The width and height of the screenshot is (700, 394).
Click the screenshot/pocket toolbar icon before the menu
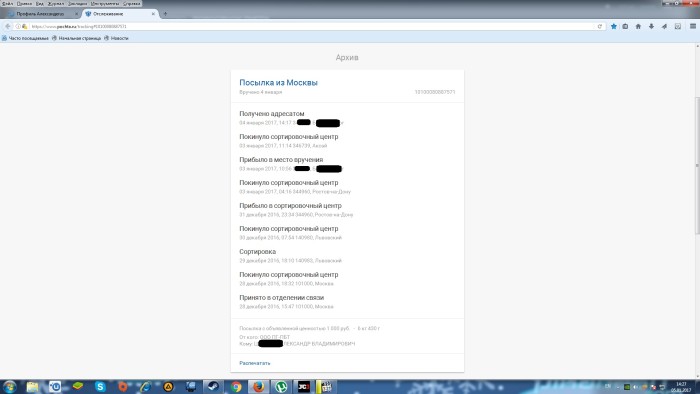pyautogui.click(x=678, y=26)
